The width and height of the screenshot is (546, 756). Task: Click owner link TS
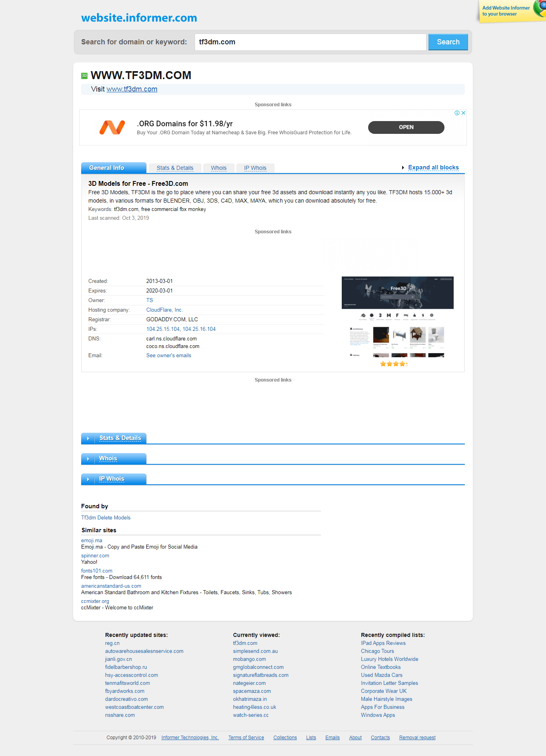(149, 300)
